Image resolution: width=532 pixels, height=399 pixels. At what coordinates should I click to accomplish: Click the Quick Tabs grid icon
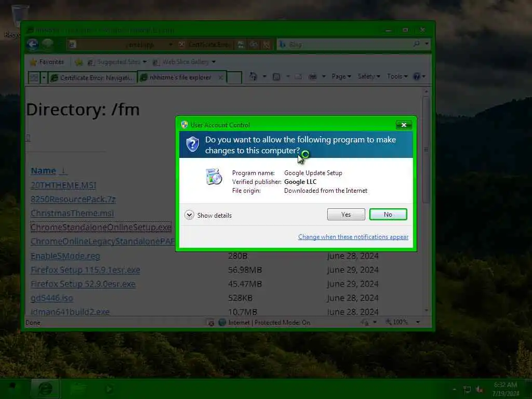tap(34, 78)
